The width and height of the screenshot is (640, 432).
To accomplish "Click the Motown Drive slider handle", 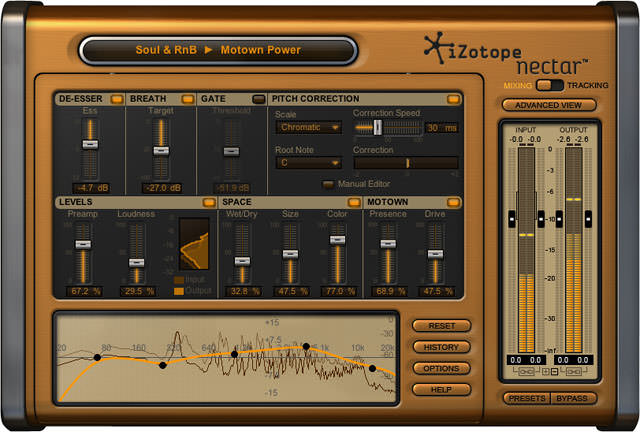I will 436,254.
